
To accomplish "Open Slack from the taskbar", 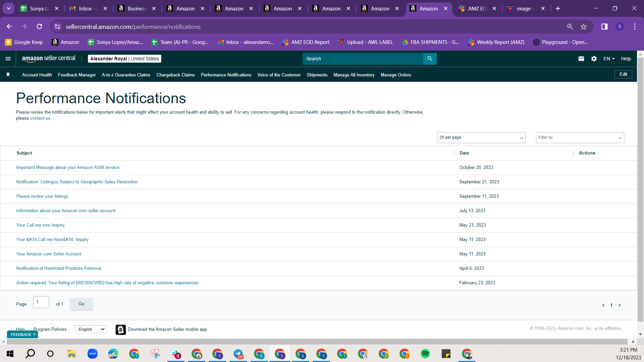I will tap(176, 354).
